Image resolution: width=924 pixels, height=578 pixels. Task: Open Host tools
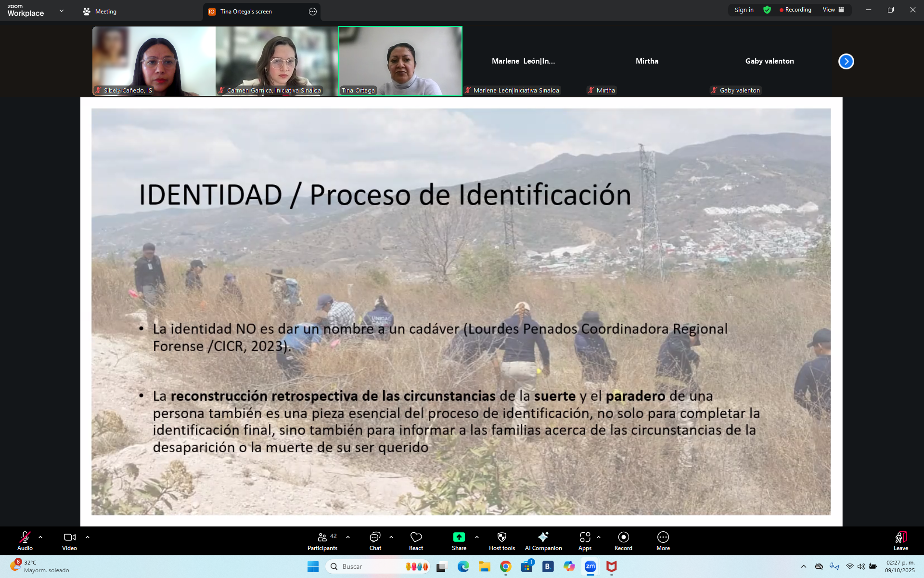501,540
